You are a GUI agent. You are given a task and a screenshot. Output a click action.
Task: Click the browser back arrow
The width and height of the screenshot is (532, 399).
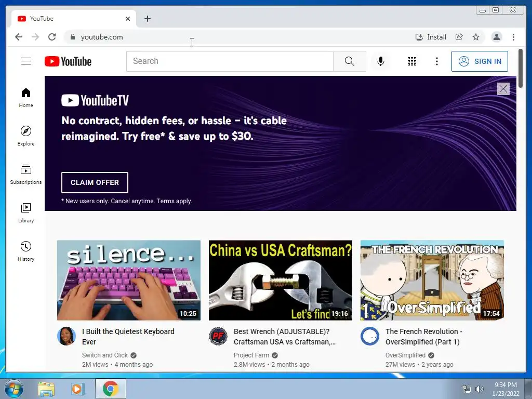tap(19, 37)
